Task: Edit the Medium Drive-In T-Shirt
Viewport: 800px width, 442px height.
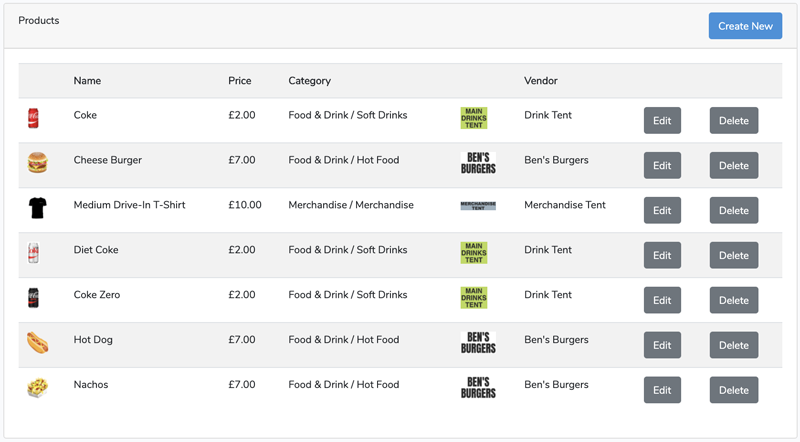Action: [x=662, y=210]
